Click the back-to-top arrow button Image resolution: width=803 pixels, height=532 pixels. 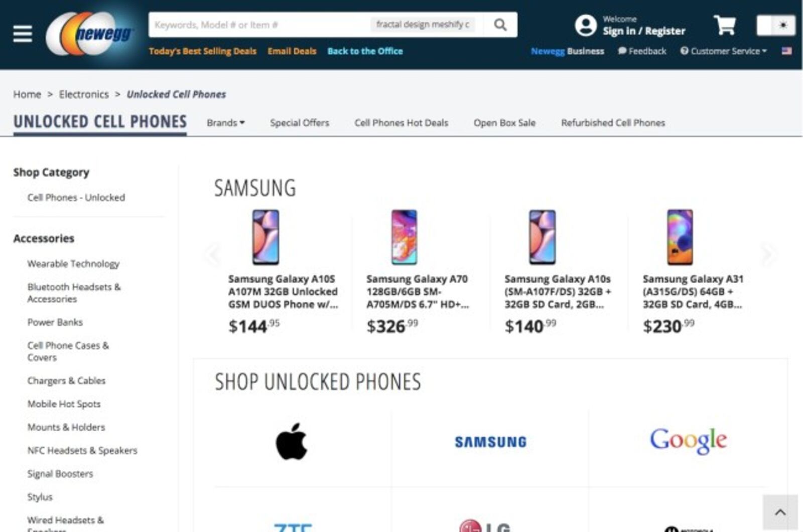(780, 512)
